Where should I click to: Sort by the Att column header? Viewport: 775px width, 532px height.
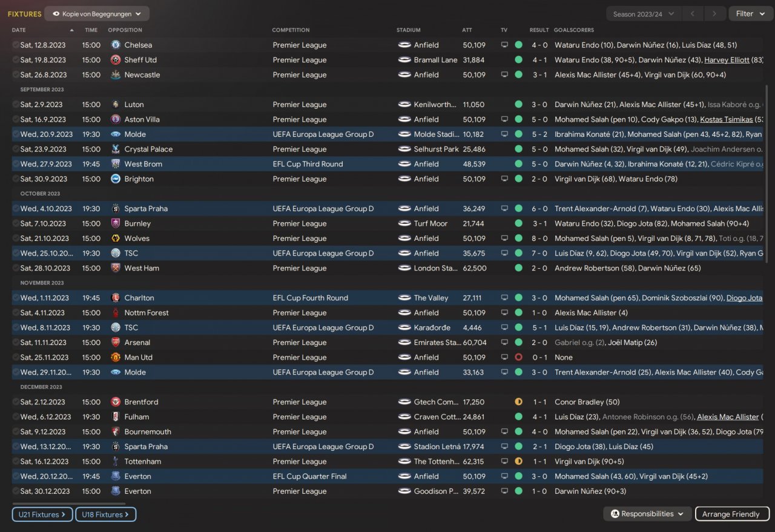click(x=467, y=30)
